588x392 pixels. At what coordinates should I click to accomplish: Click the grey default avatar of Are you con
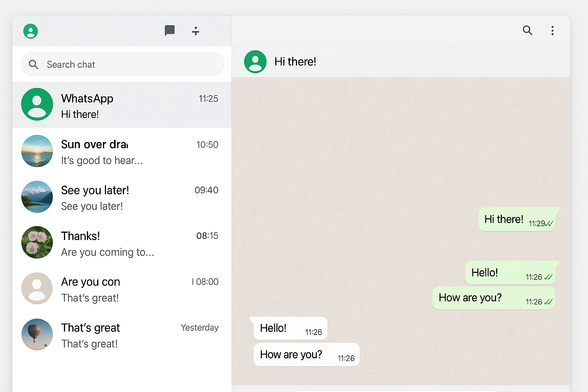pos(37,288)
